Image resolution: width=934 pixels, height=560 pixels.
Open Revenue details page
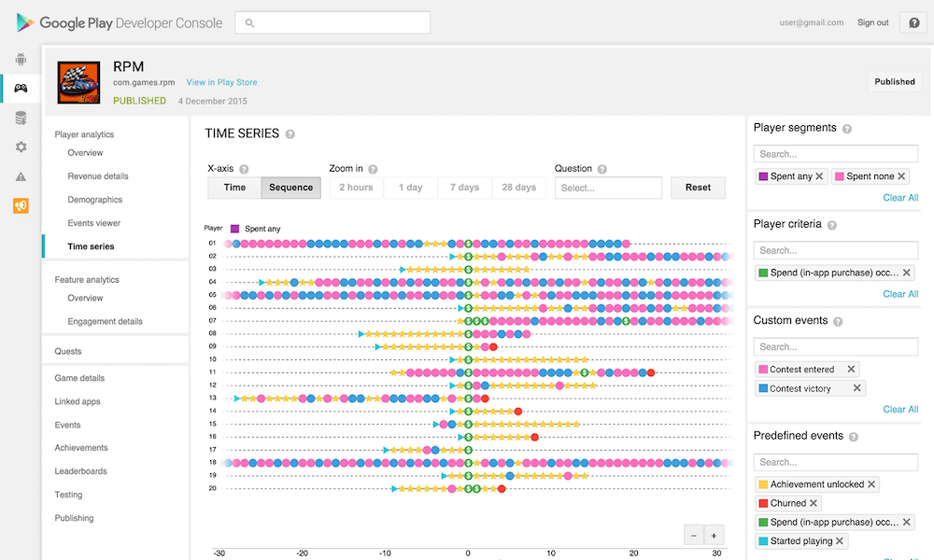(98, 176)
